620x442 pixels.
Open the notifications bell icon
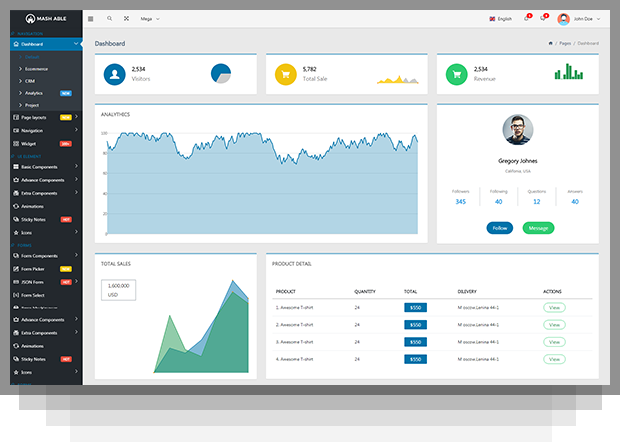[527, 18]
